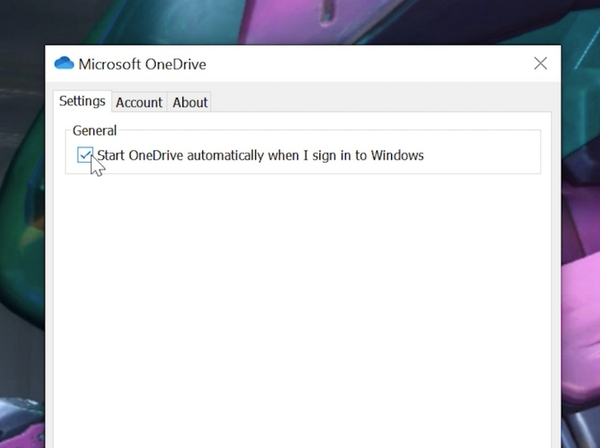Untick the Start OneDrive automatically checkbox
The height and width of the screenshot is (448, 600).
tap(85, 155)
